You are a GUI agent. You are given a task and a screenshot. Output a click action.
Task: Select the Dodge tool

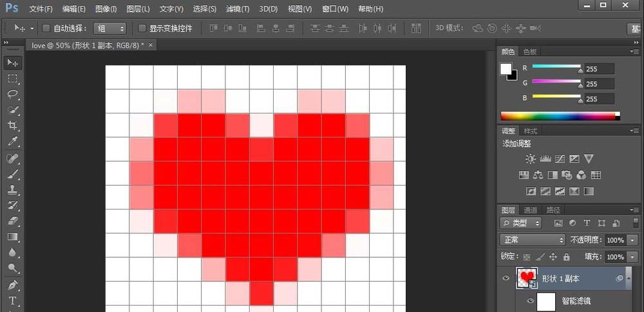[x=12, y=268]
